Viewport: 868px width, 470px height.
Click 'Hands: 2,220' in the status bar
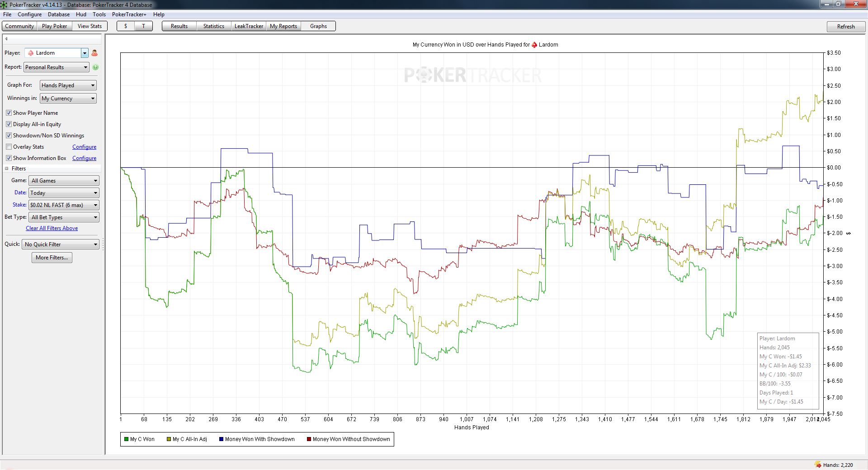click(x=838, y=465)
